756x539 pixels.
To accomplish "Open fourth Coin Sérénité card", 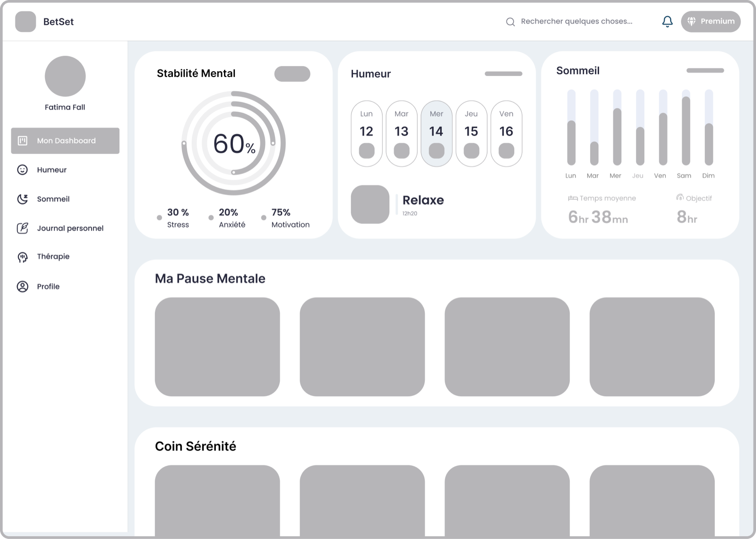I will point(652,501).
